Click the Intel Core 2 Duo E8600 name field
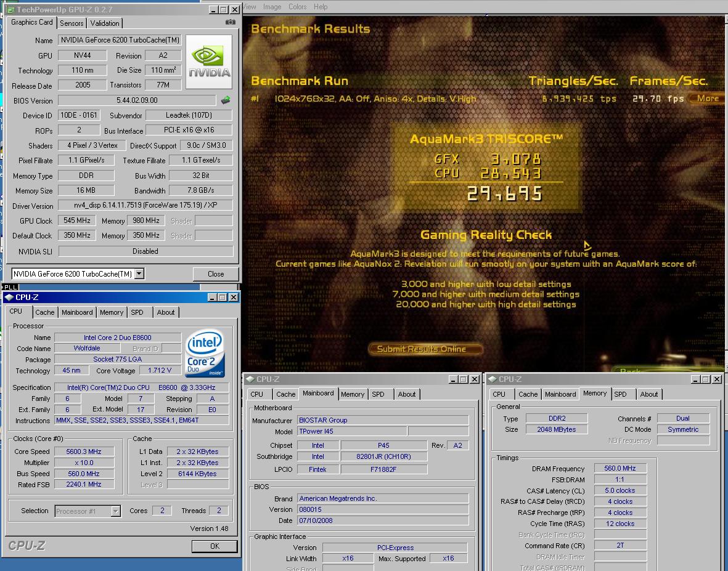Viewport: 728px width, 571px height. coord(118,337)
